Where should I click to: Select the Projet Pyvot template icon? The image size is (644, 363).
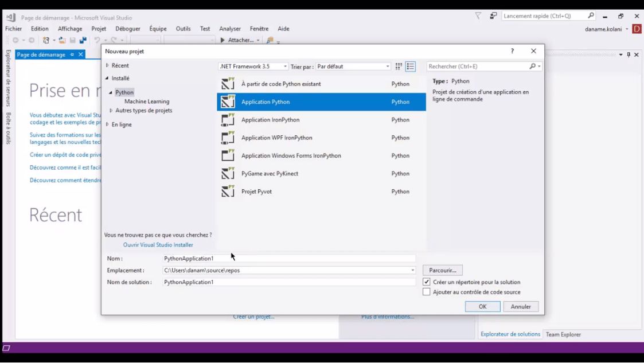pos(228,192)
